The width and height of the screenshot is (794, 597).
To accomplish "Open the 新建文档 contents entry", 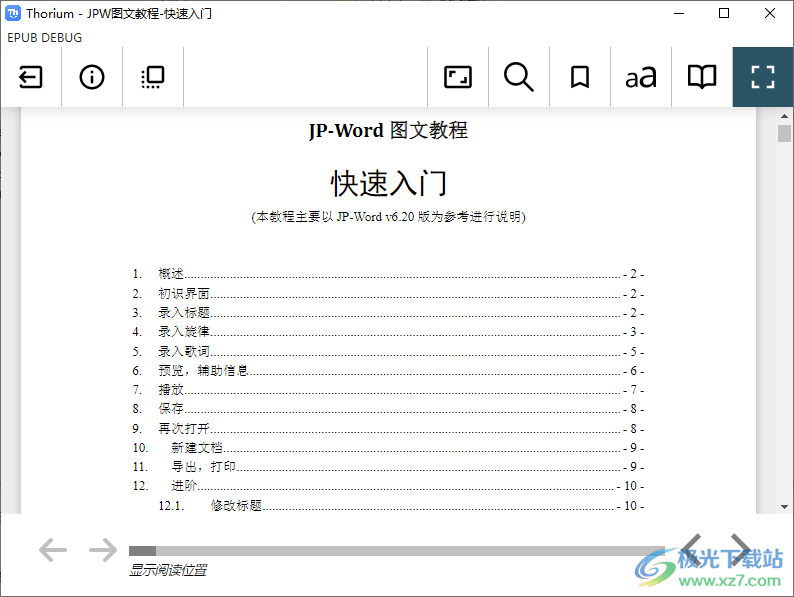I will [x=388, y=448].
